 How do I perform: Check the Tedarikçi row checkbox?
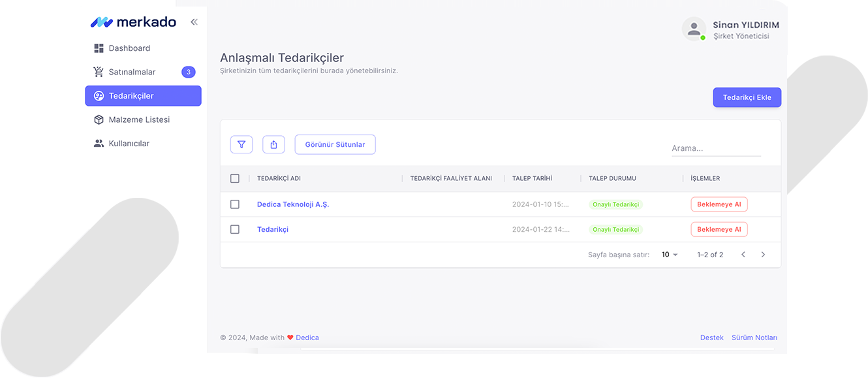click(235, 229)
